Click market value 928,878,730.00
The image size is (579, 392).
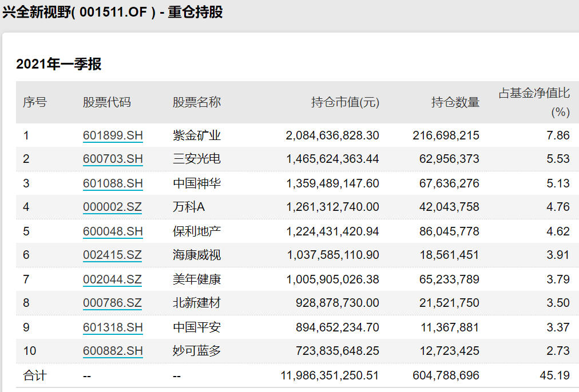pos(337,303)
